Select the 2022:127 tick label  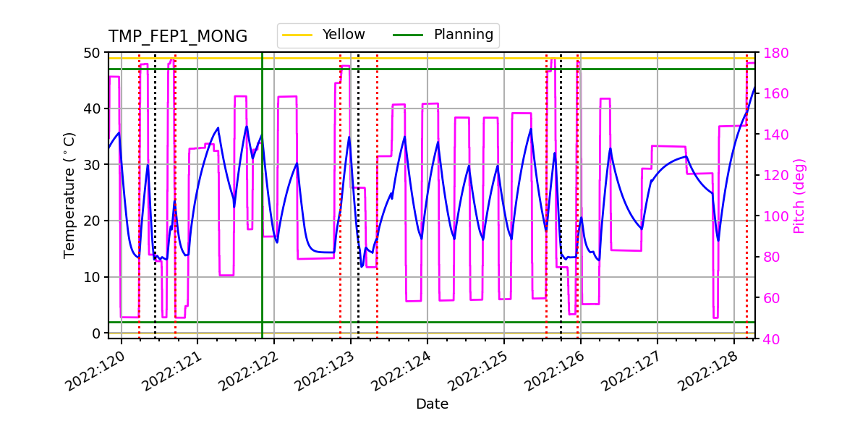coord(631,369)
